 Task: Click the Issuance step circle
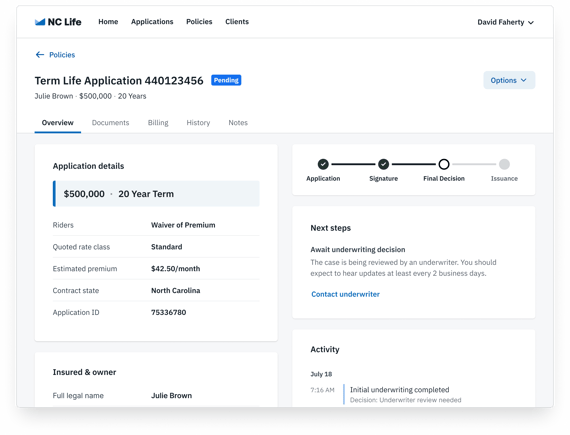coord(504,164)
